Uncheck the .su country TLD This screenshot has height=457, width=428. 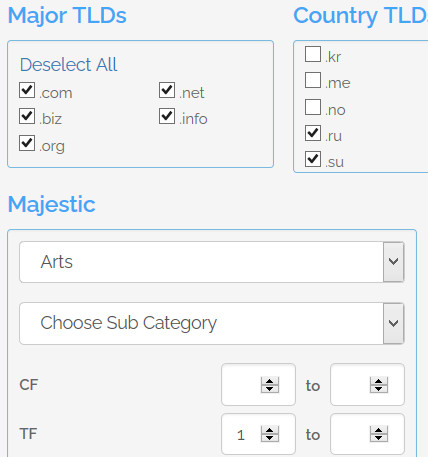[313, 159]
